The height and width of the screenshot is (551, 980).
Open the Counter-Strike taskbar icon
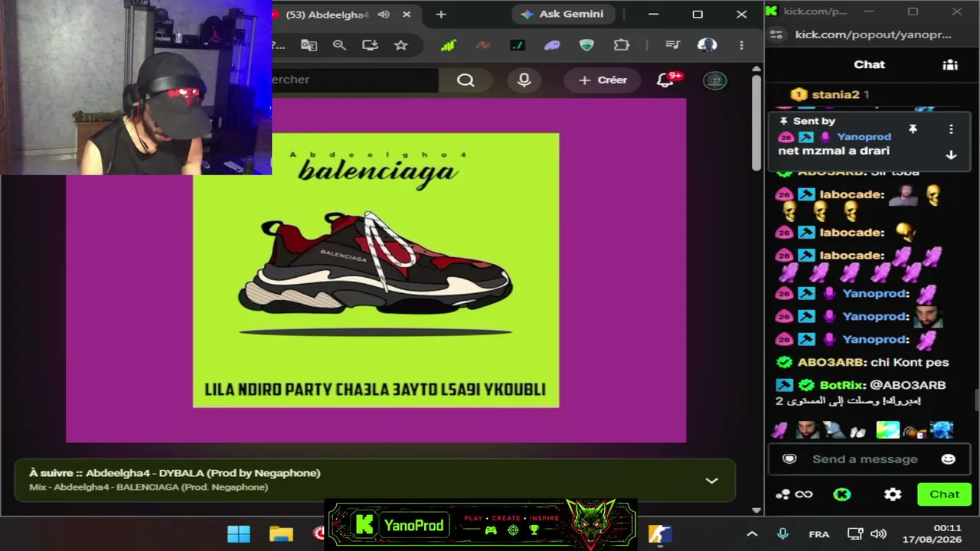click(x=659, y=533)
